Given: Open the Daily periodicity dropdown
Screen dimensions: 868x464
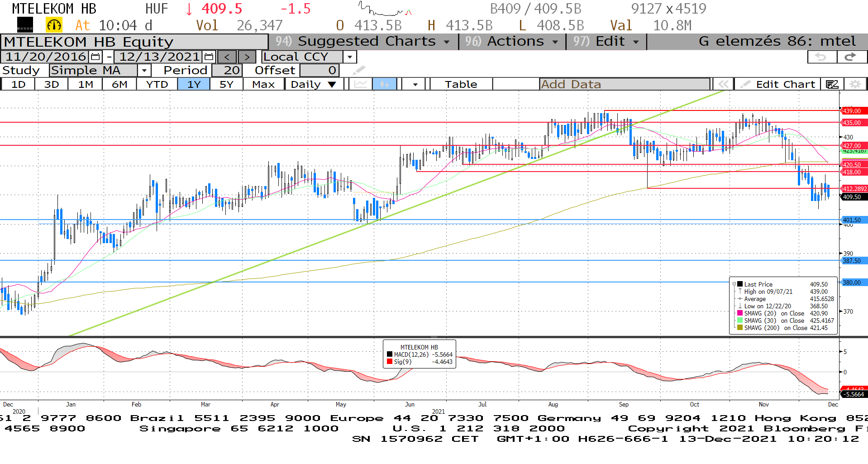Looking at the screenshot, I should coord(314,84).
